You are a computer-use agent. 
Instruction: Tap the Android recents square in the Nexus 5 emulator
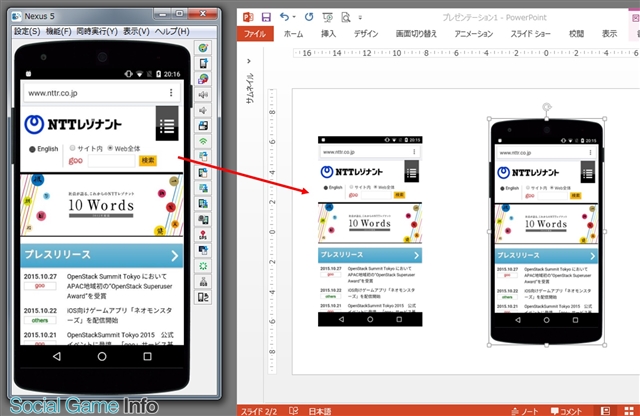click(x=147, y=356)
